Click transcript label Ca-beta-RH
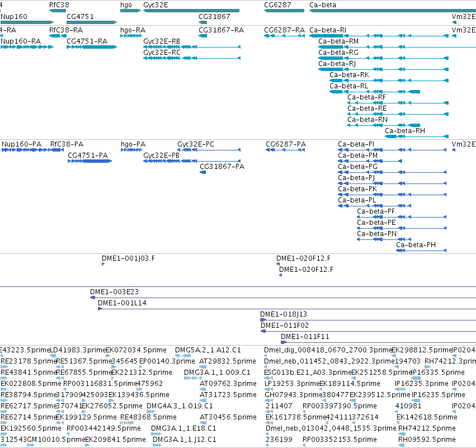The height and width of the screenshot is (448, 476). pos(405,131)
